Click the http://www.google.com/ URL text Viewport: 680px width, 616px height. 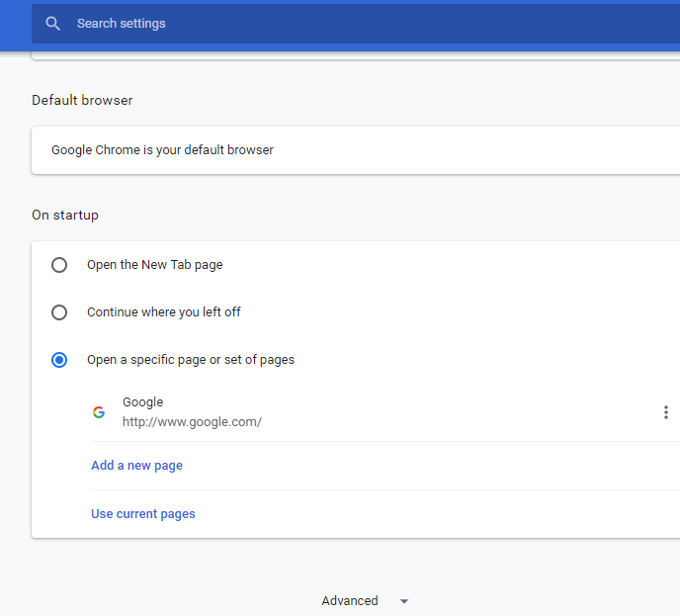192,422
